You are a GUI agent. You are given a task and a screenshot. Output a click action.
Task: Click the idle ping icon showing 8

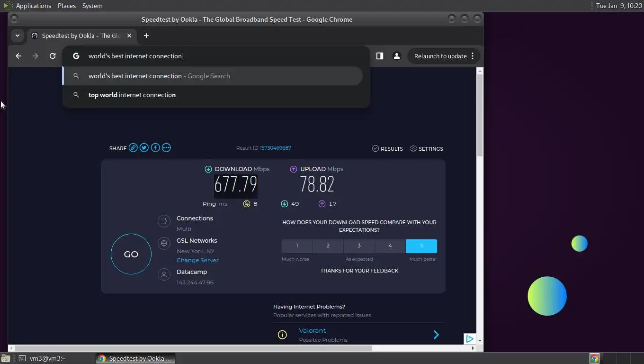click(x=246, y=204)
